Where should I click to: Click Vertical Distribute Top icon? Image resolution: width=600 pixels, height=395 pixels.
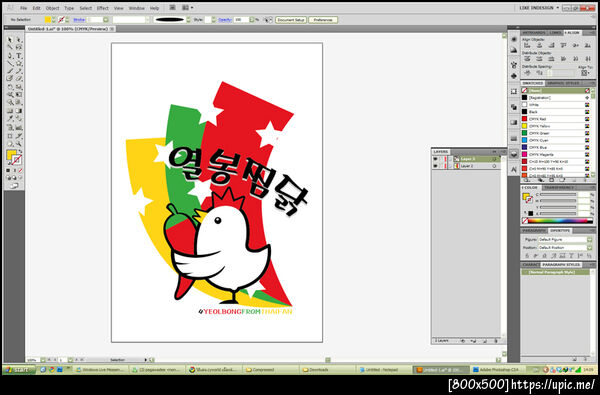(527, 59)
